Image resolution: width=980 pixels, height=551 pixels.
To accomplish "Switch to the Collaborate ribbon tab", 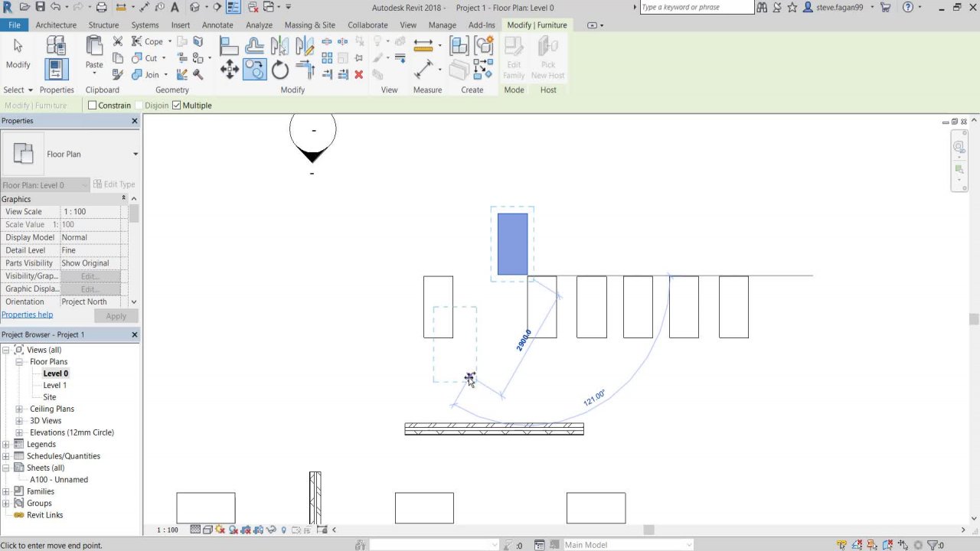I will [367, 24].
